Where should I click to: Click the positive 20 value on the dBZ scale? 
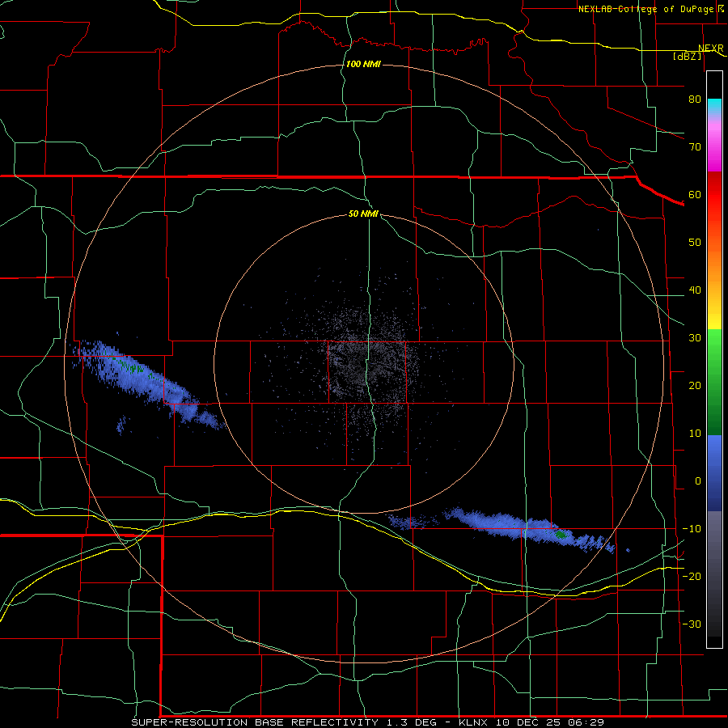coord(695,386)
